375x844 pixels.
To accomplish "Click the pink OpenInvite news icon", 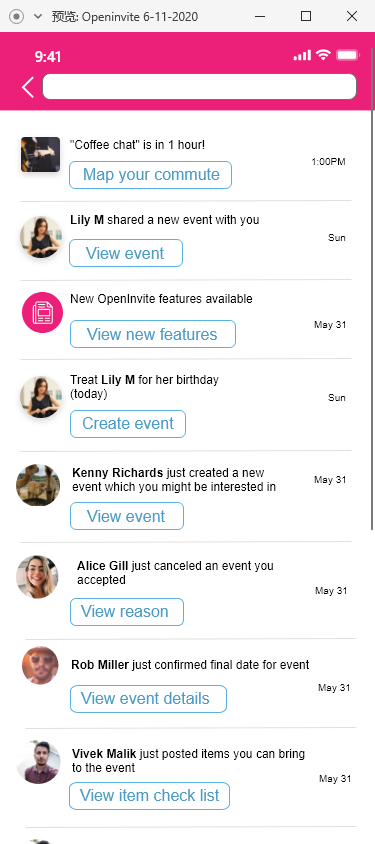I will click(x=42, y=313).
